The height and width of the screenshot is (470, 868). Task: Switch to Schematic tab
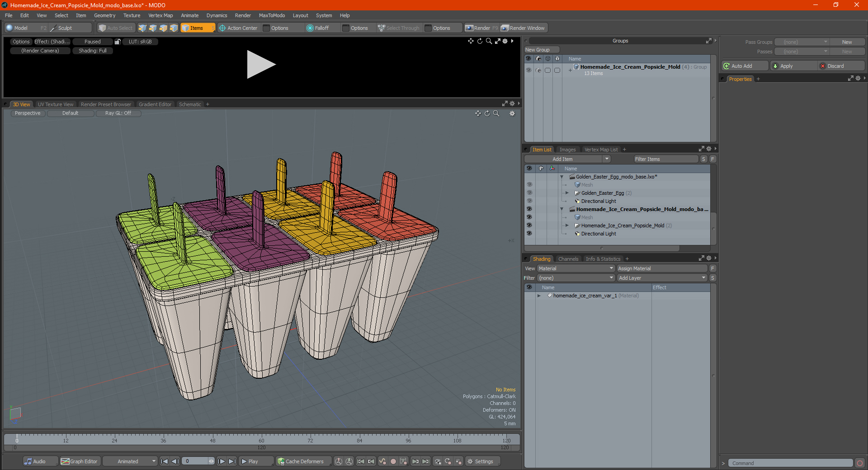point(190,104)
